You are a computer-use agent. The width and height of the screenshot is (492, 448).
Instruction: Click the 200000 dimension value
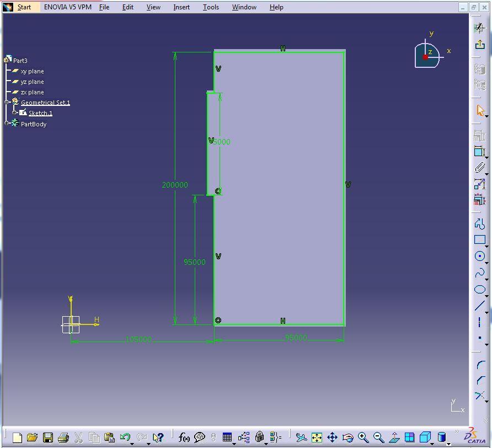(175, 185)
